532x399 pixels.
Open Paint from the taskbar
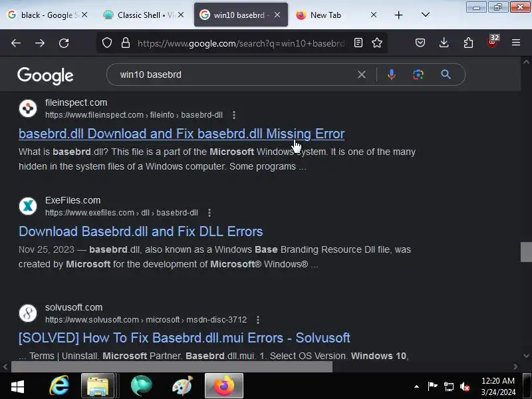(182, 386)
